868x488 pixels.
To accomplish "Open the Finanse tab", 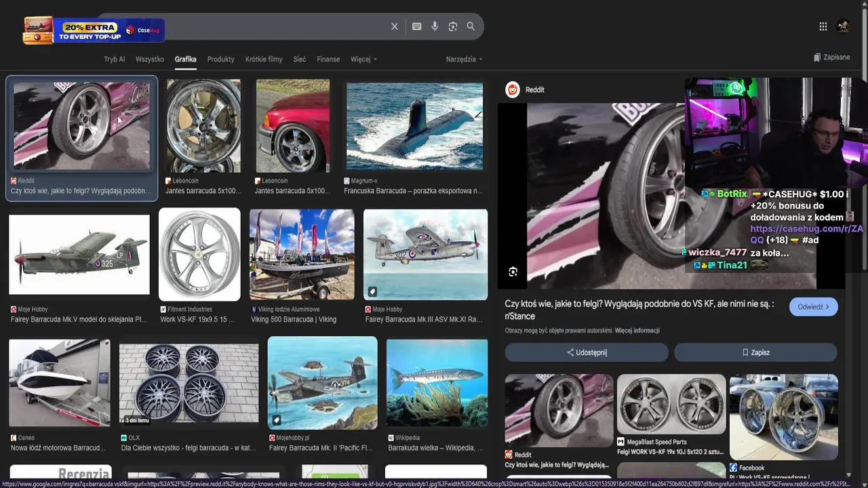I will [x=328, y=60].
